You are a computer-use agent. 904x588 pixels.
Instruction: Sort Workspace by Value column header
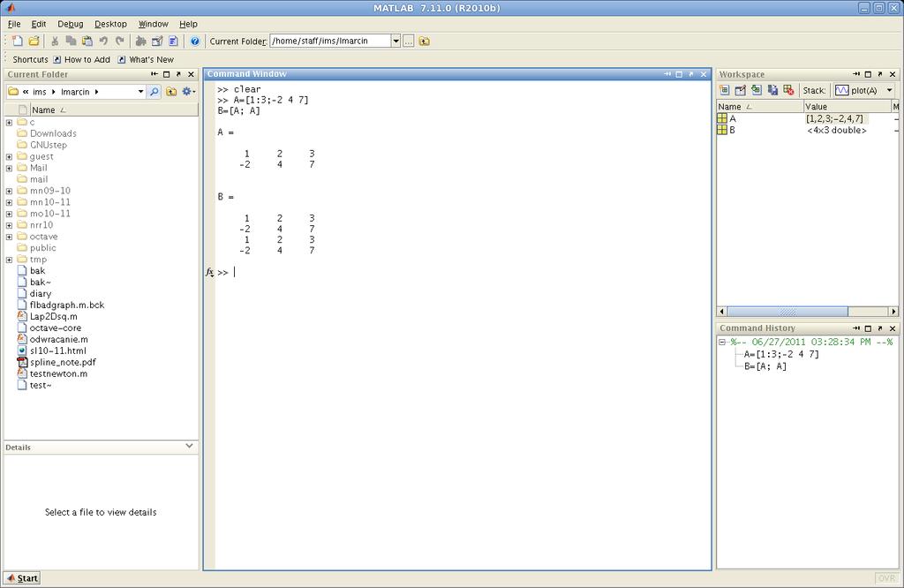click(847, 107)
